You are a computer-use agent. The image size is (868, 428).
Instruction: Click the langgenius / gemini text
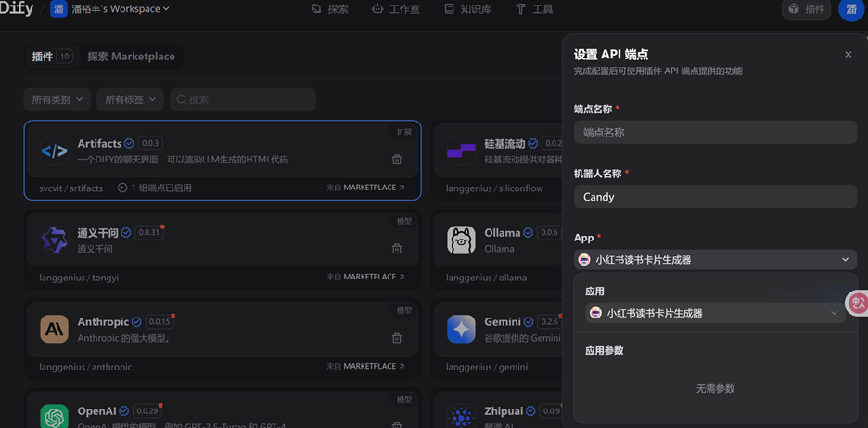pyautogui.click(x=487, y=367)
